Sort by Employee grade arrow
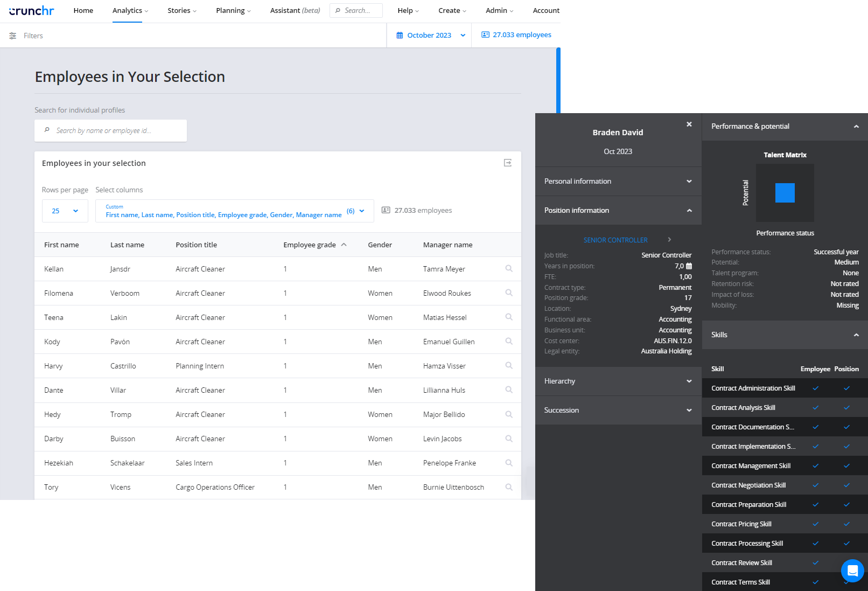 click(344, 245)
